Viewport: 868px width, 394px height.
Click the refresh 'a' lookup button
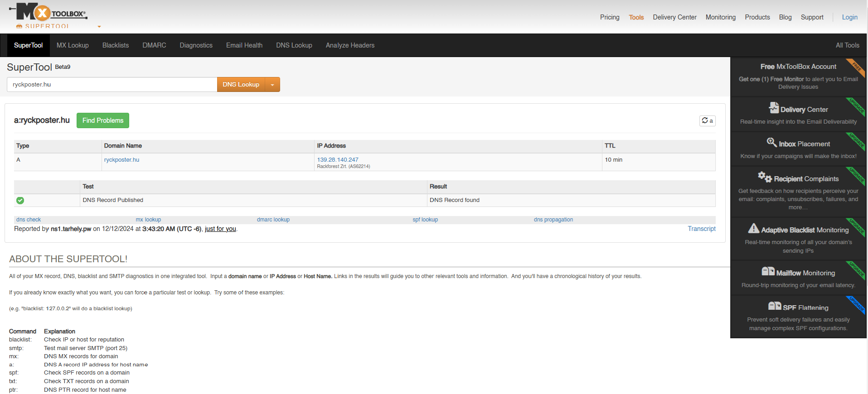tap(707, 120)
